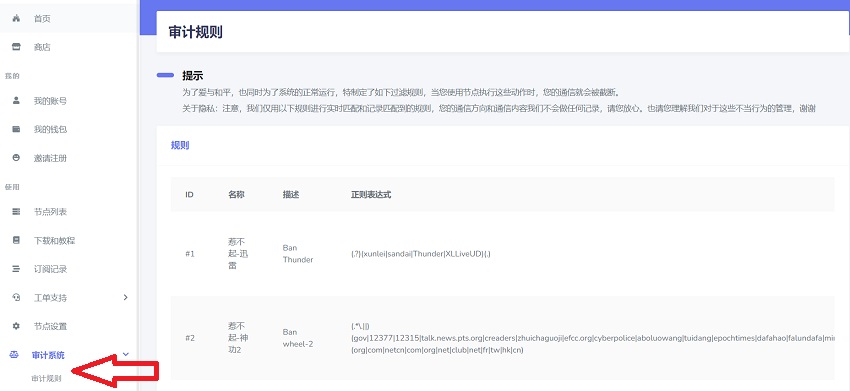The image size is (850, 391).
Task: Click the audit system icon beside 审计系统
Action: [x=16, y=355]
